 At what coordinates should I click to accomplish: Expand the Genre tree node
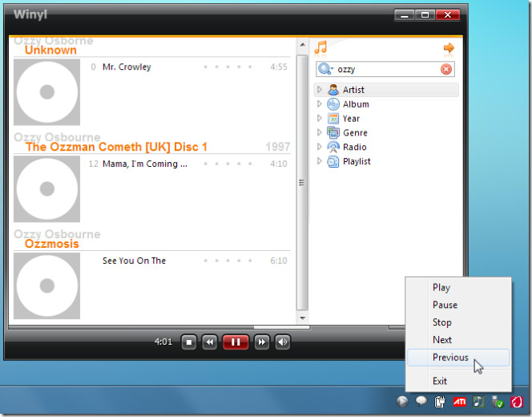coord(319,132)
